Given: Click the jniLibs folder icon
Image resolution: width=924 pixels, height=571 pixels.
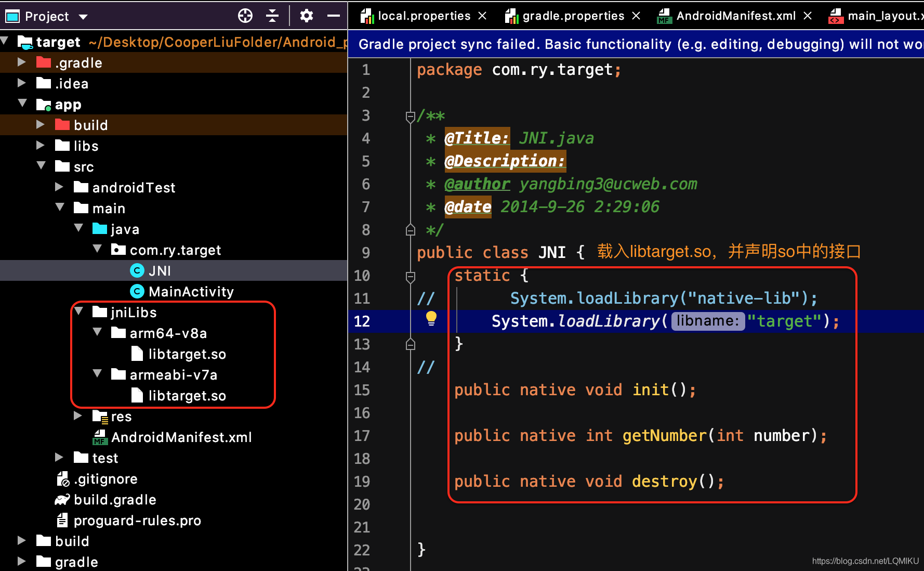Looking at the screenshot, I should [100, 312].
